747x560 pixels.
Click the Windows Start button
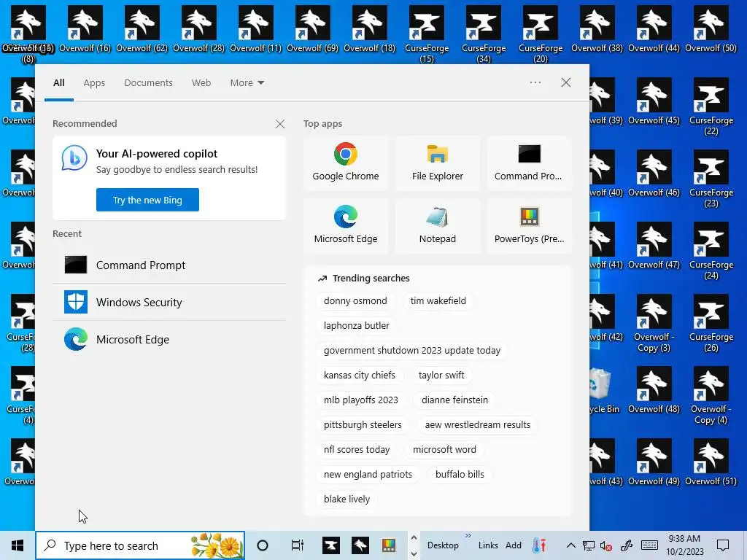coord(18,545)
